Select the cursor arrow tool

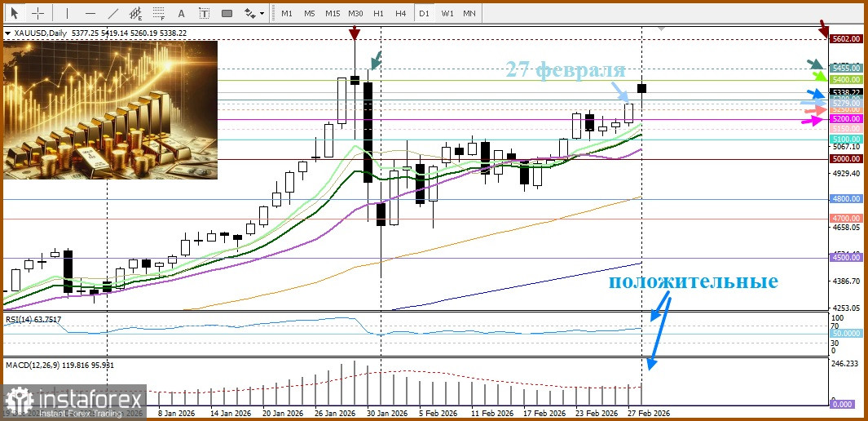pos(15,13)
